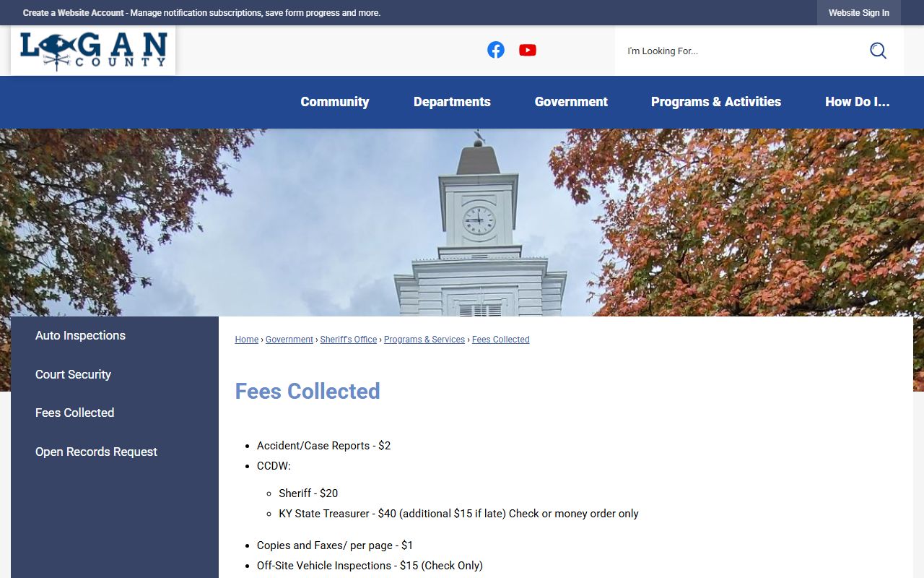The height and width of the screenshot is (578, 924).
Task: Click Create a Website Account link
Action: [74, 13]
